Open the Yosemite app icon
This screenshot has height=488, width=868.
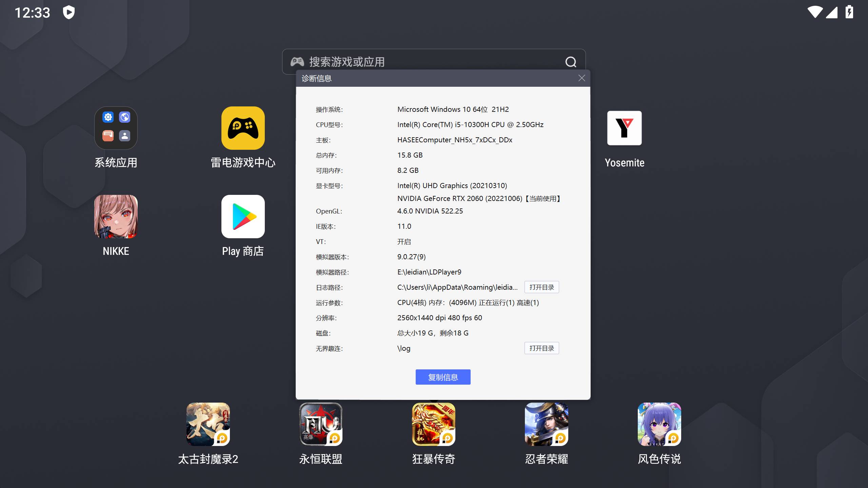click(x=624, y=128)
